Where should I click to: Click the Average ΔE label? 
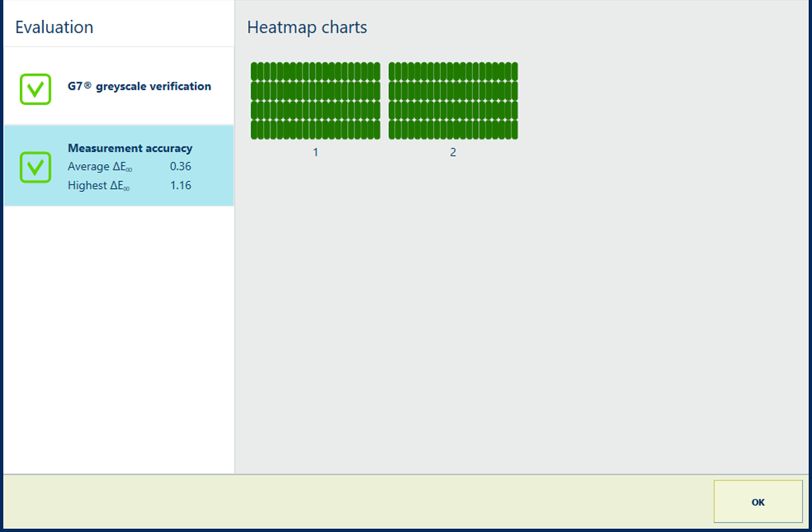(x=100, y=167)
